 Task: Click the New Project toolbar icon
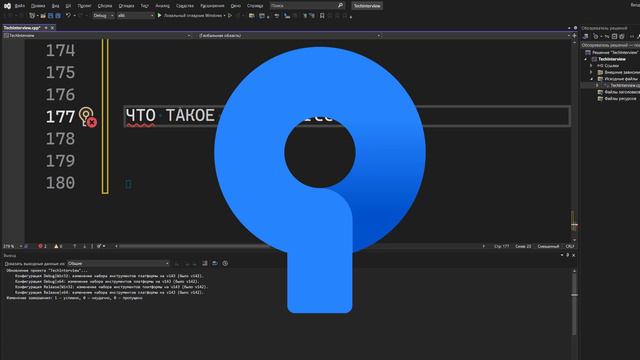click(x=32, y=16)
